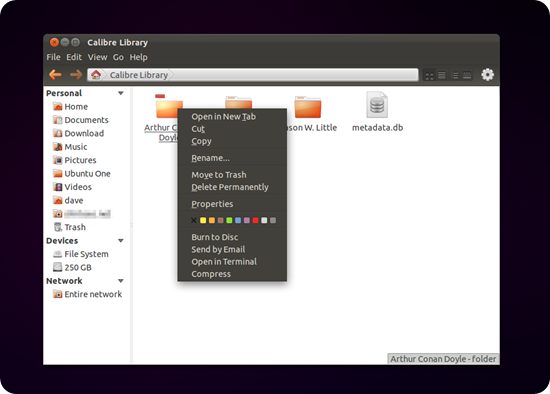Choose Open in New Tab from context menu
The height and width of the screenshot is (394, 550).
pyautogui.click(x=232, y=116)
